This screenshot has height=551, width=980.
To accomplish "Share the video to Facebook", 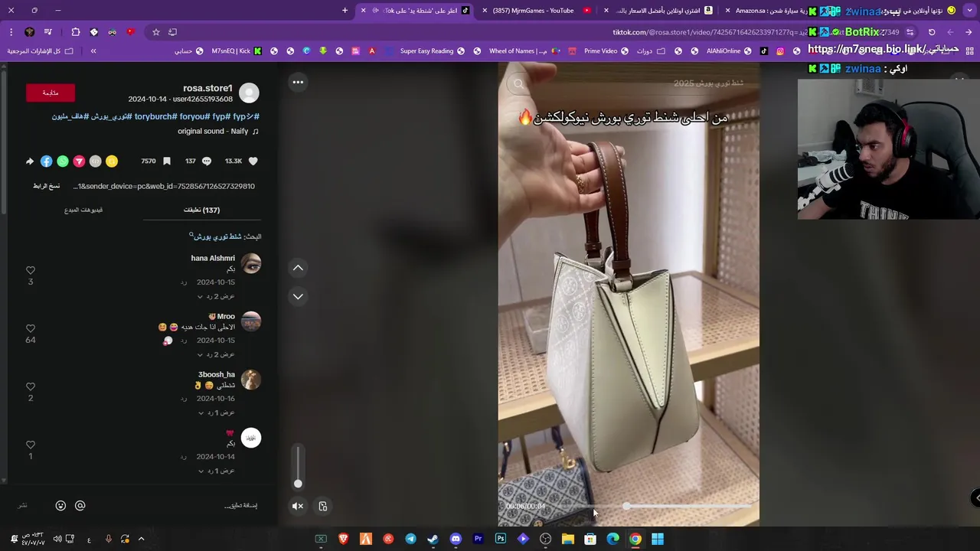I will tap(46, 161).
